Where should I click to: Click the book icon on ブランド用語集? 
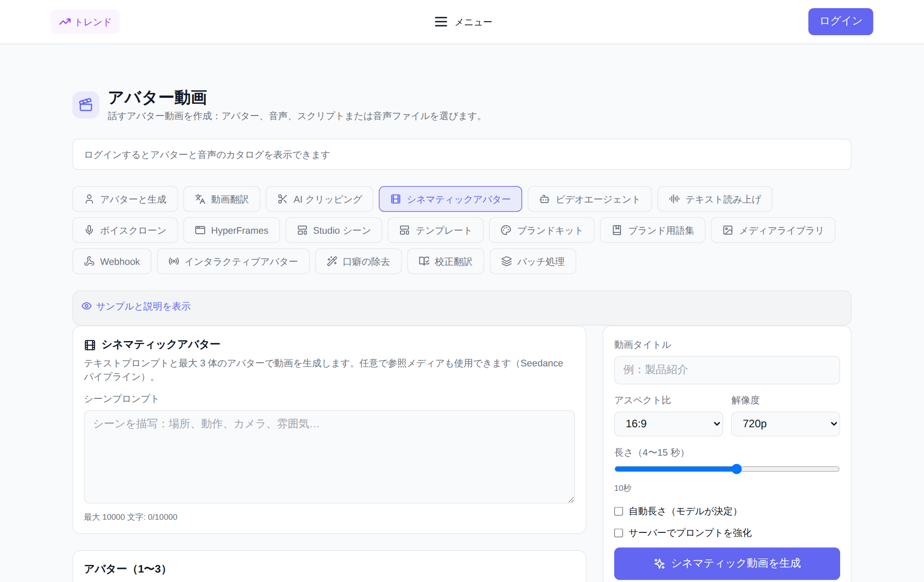coord(617,230)
